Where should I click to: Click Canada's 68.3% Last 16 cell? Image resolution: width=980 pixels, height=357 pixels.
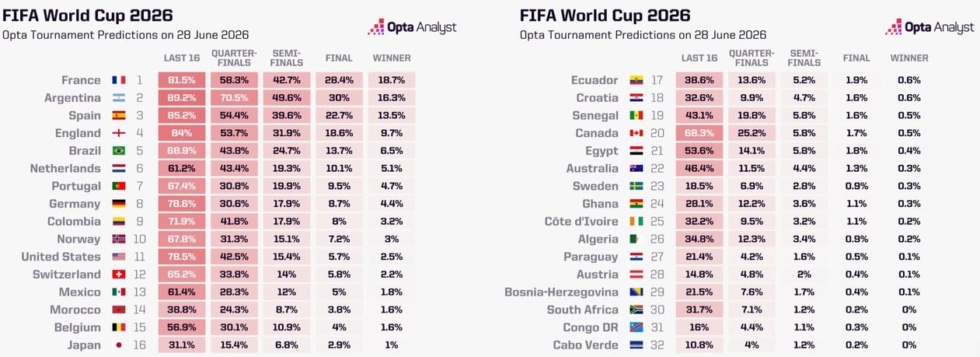[x=699, y=133]
